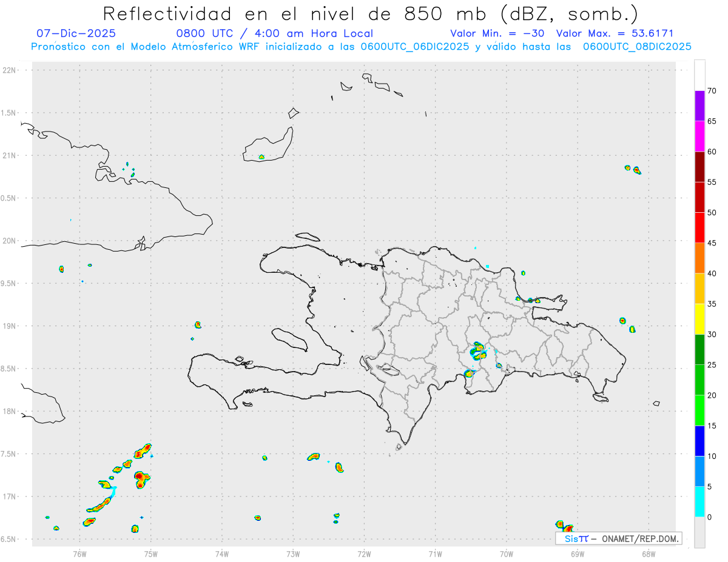
Task: Click the date '07-Dic-2025'
Action: click(76, 34)
